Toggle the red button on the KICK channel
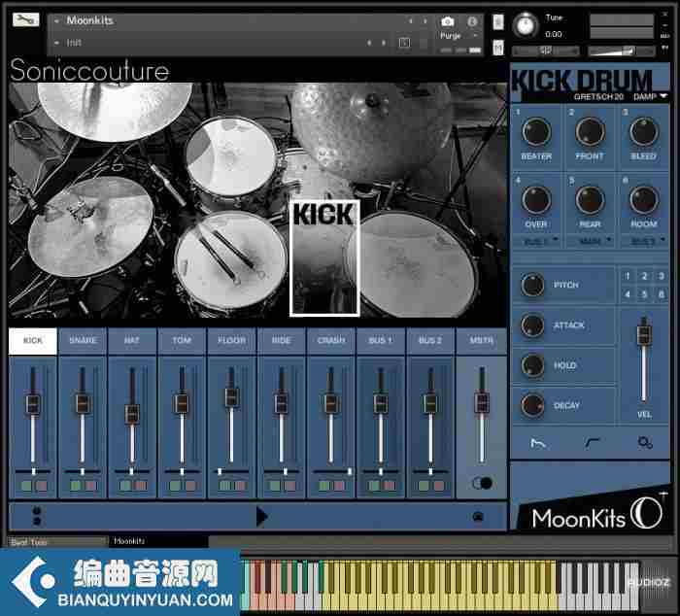The height and width of the screenshot is (616, 680). [x=41, y=486]
